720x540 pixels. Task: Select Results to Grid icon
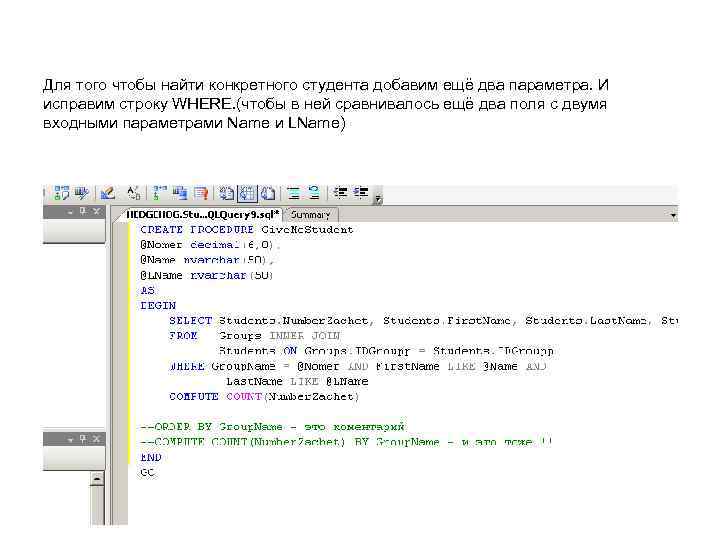click(x=248, y=193)
